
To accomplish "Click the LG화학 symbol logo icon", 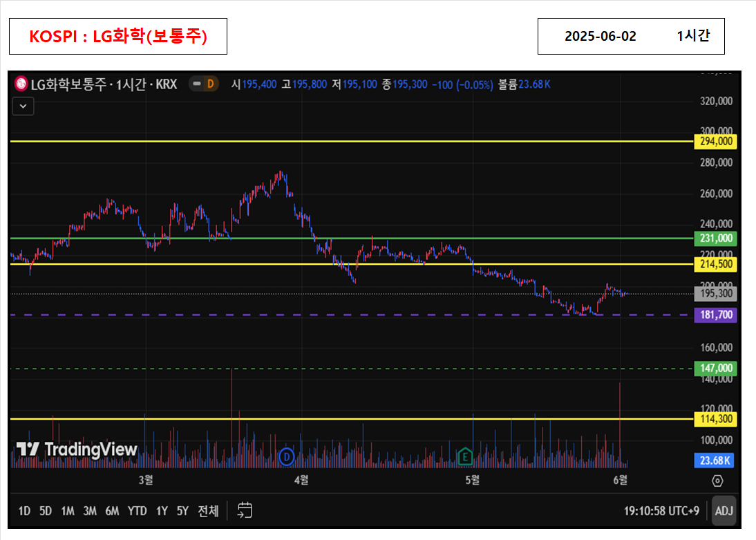I will pyautogui.click(x=21, y=84).
